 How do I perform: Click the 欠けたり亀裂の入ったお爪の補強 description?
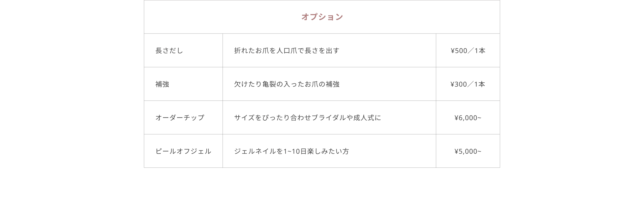tap(286, 84)
